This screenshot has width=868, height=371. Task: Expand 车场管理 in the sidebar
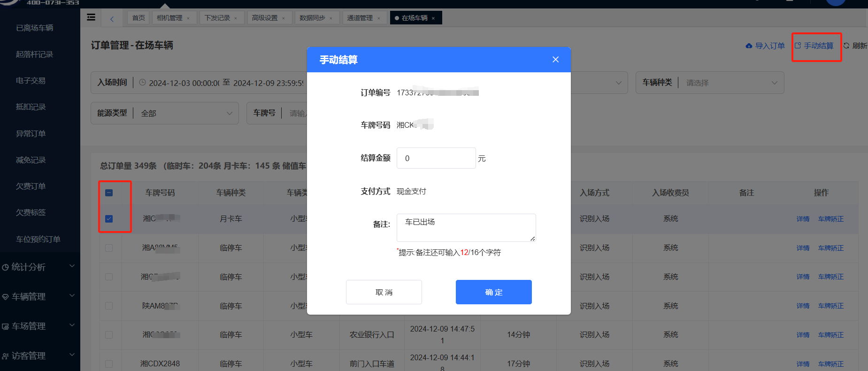[40, 326]
